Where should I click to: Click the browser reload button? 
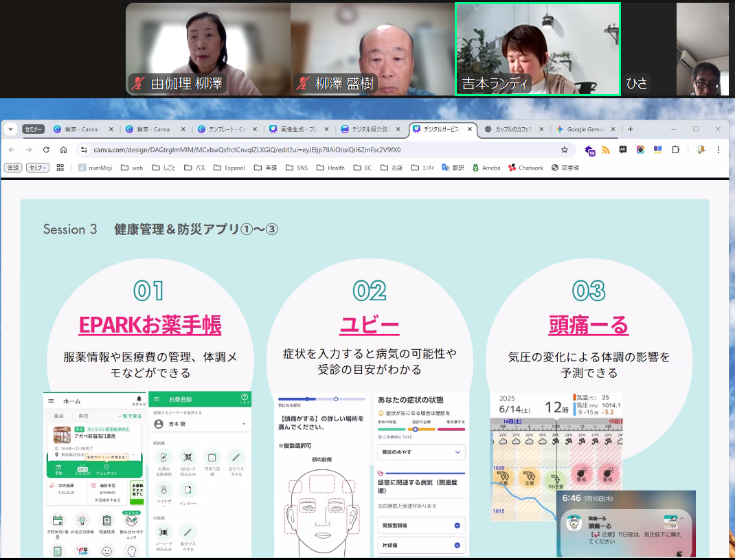46,150
